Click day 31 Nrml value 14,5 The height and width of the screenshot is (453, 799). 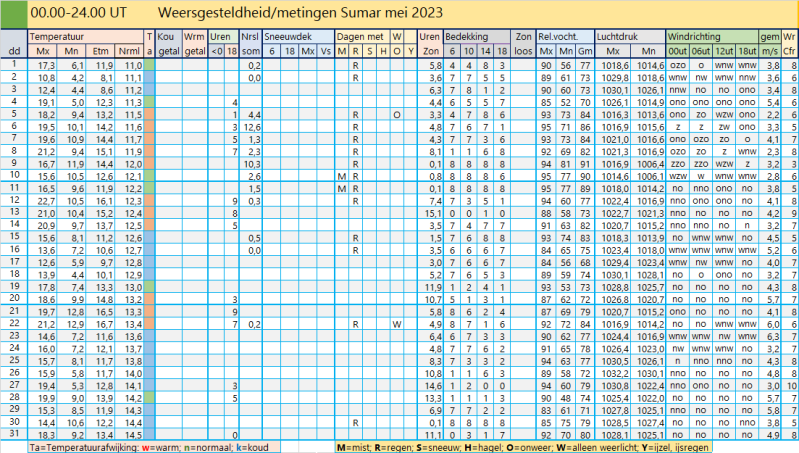(132, 435)
